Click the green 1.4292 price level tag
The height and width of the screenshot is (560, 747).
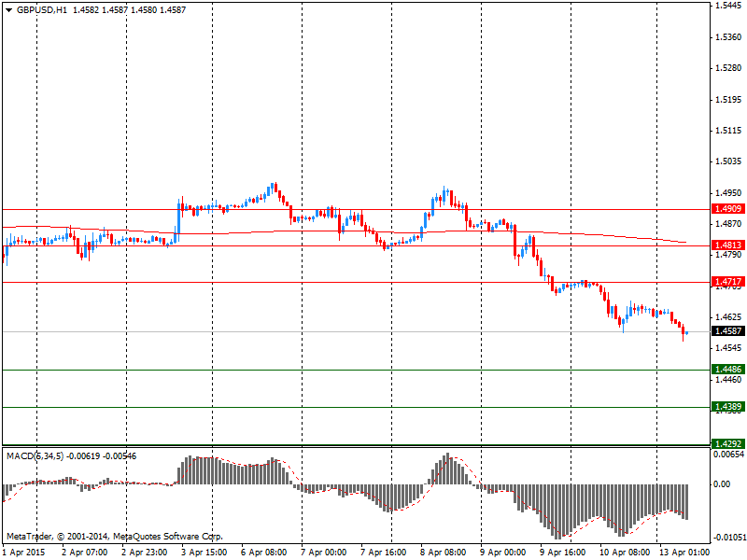click(728, 443)
